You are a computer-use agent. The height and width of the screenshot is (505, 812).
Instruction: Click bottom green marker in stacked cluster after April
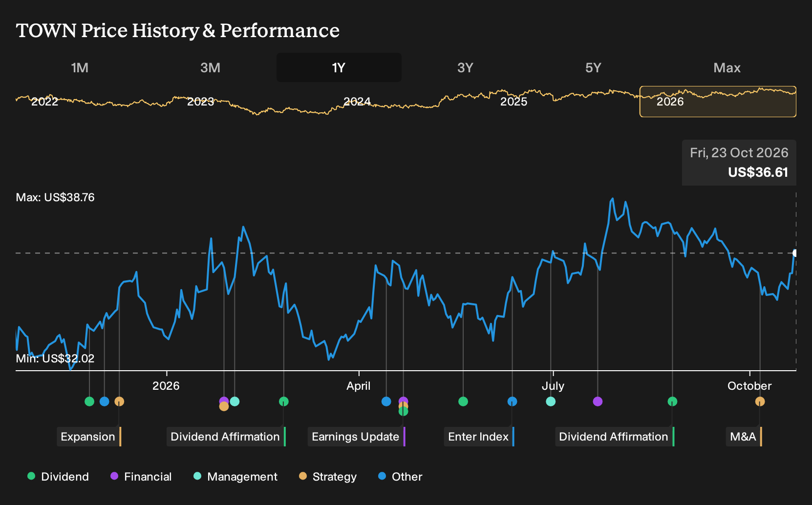[x=403, y=411]
